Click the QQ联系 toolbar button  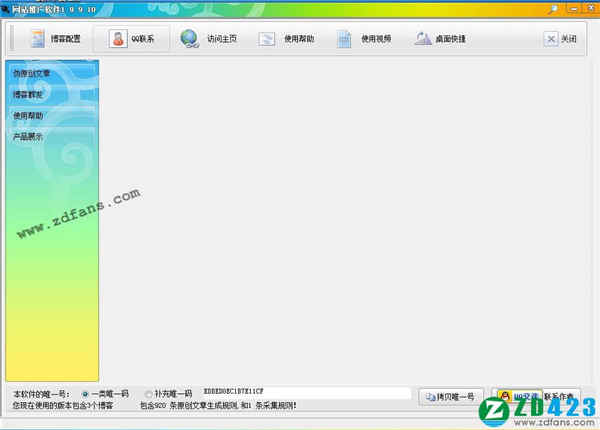point(131,39)
